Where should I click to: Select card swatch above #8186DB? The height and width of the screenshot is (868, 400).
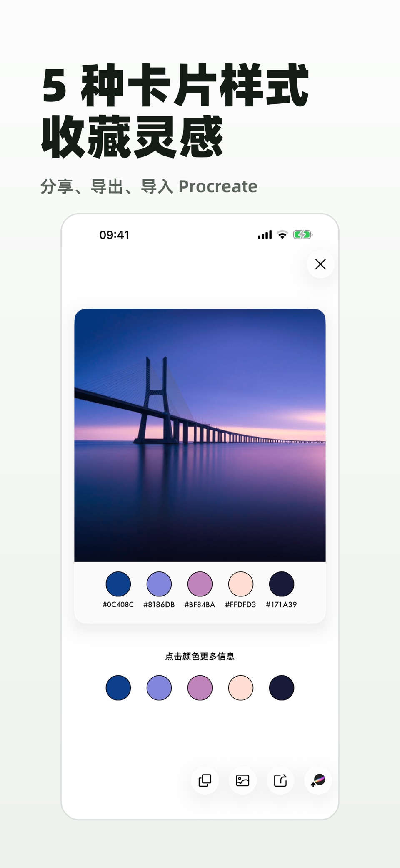coord(159,584)
